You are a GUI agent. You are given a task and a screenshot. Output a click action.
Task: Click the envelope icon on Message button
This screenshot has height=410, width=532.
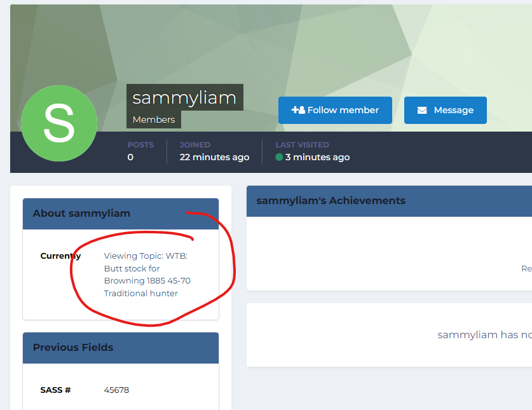[x=422, y=111]
